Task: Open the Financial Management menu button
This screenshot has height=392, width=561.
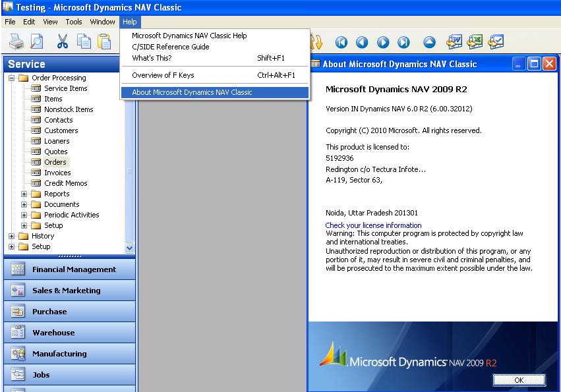Action: (69, 269)
